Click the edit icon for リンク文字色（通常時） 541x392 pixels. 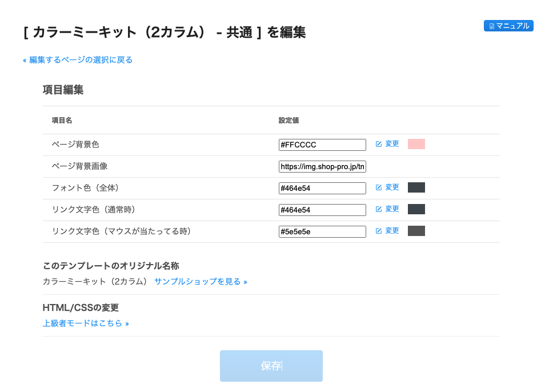click(378, 209)
